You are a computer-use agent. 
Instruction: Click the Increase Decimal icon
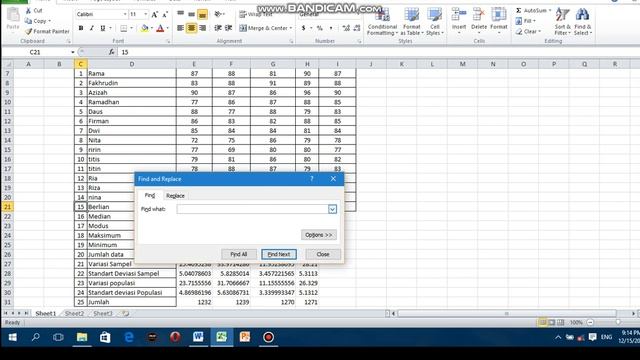click(x=346, y=28)
